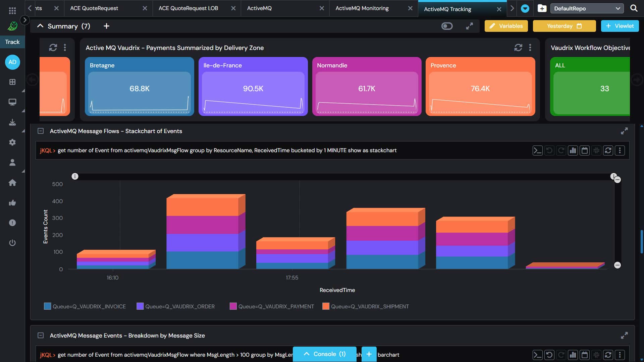The width and height of the screenshot is (644, 362).
Task: Click the Variables button
Action: pos(506,26)
